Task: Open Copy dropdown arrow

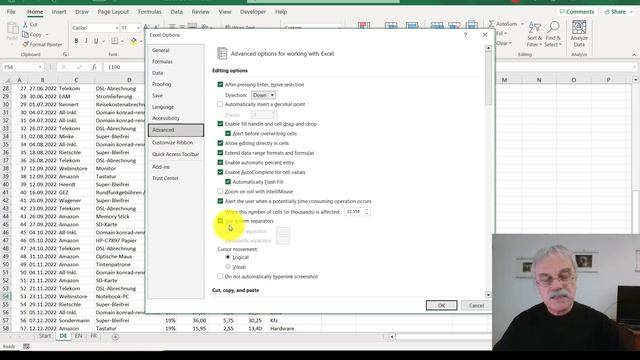Action: click(47, 35)
